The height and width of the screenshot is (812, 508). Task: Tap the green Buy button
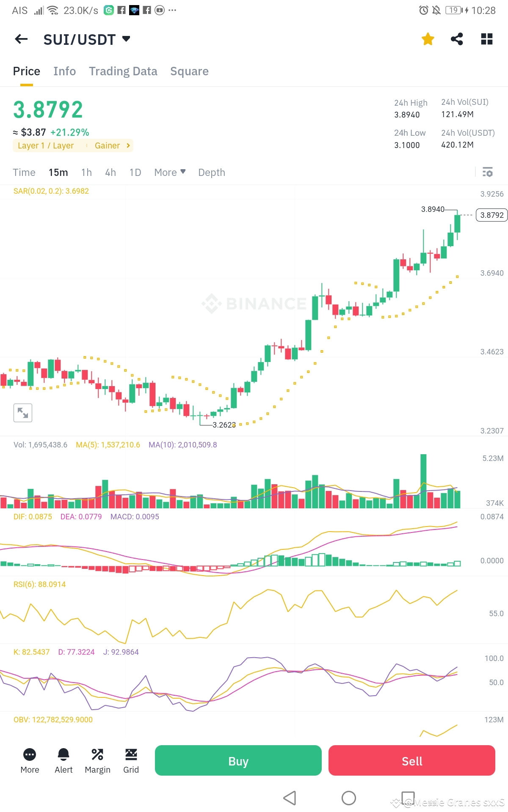tap(238, 760)
